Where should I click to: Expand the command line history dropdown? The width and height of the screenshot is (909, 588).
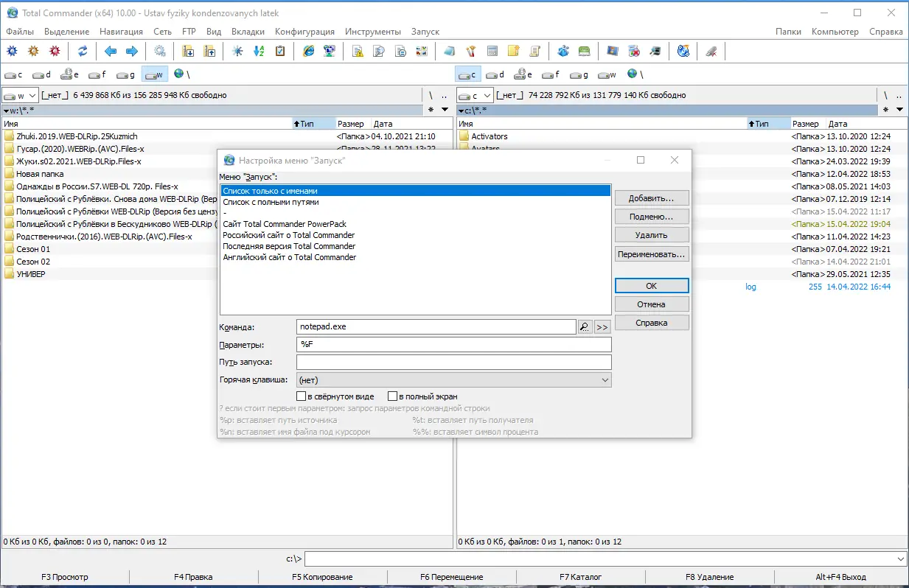(x=900, y=559)
